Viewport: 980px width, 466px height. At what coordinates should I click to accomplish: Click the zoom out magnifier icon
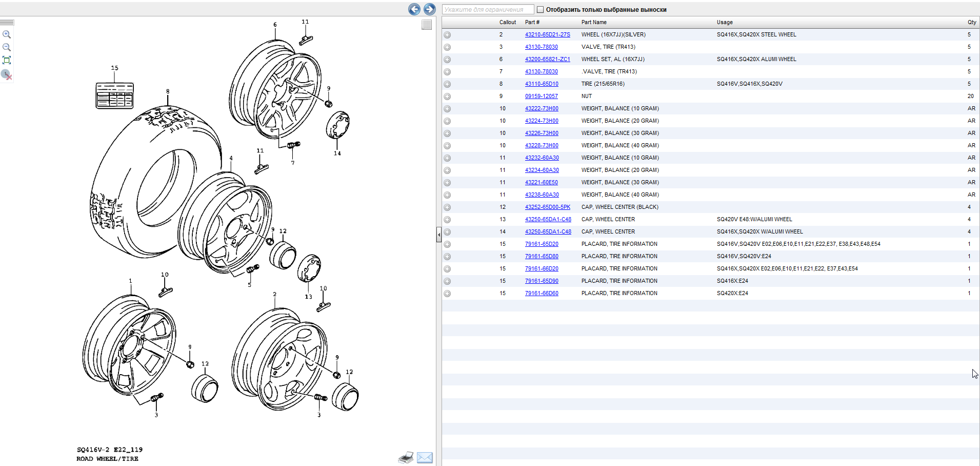point(7,47)
